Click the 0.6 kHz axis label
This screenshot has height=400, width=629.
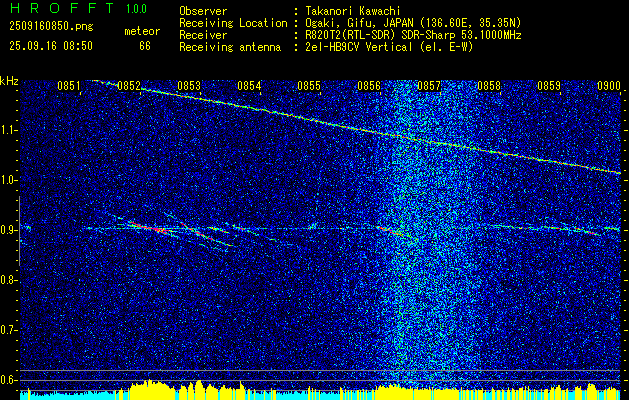pyautogui.click(x=7, y=380)
